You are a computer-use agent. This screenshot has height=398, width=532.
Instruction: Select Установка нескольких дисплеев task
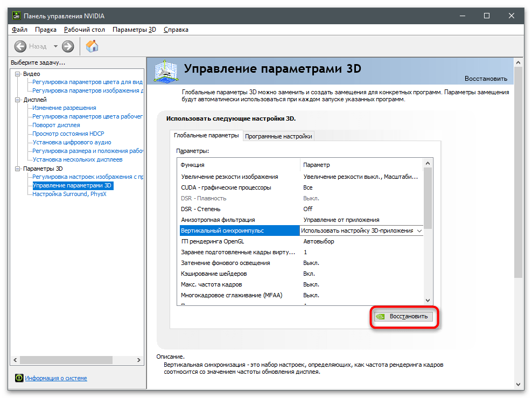[78, 159]
